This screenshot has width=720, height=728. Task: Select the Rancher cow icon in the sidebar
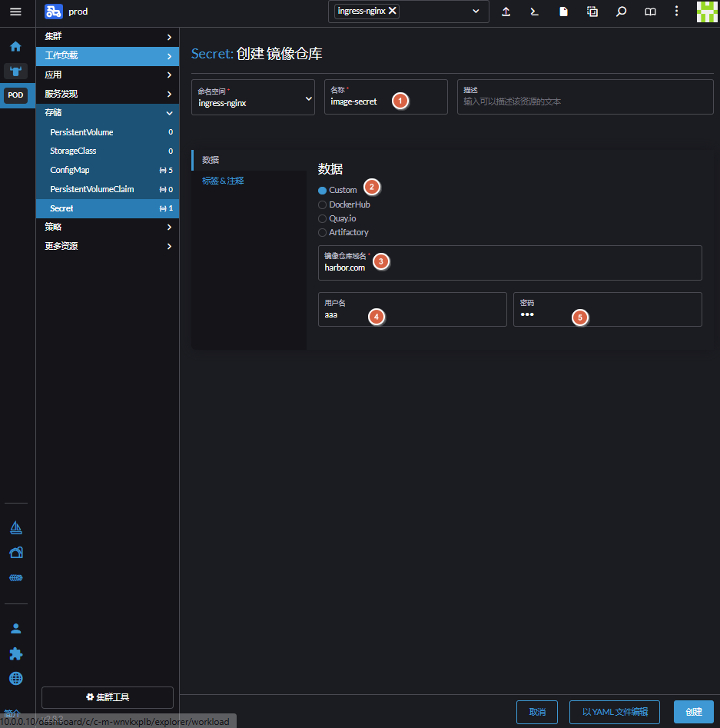tap(16, 71)
